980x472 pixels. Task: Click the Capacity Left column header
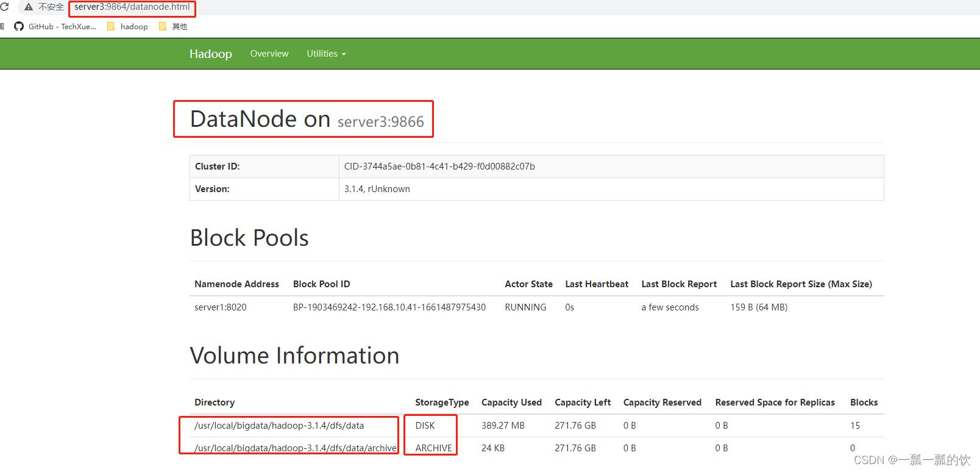tap(583, 402)
